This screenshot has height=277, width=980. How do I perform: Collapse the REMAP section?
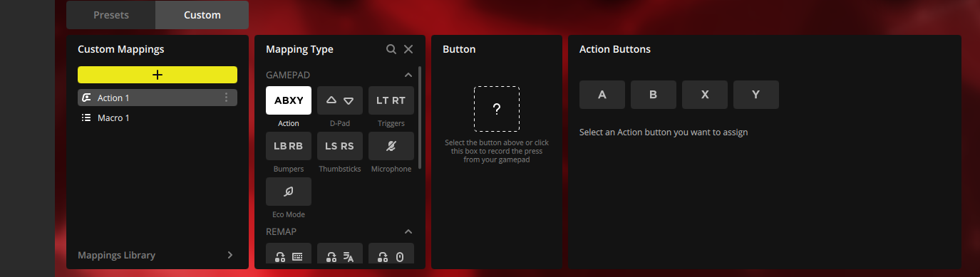tap(408, 231)
